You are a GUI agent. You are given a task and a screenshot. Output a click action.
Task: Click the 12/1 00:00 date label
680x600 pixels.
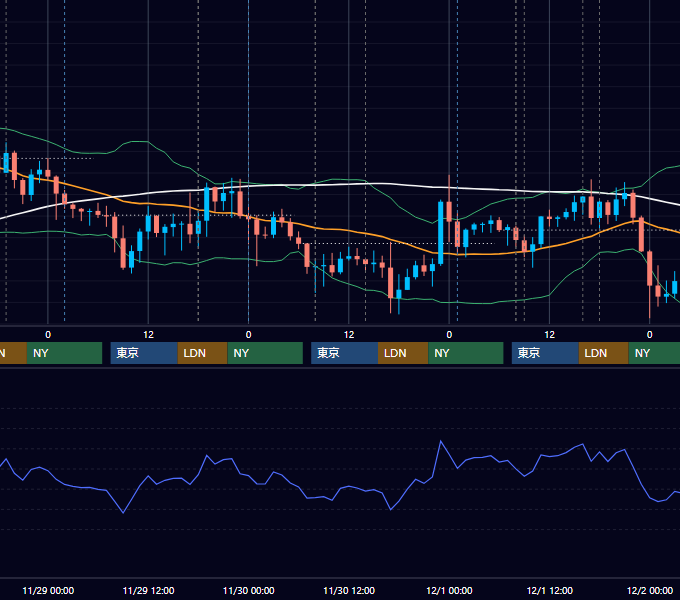[x=449, y=590]
